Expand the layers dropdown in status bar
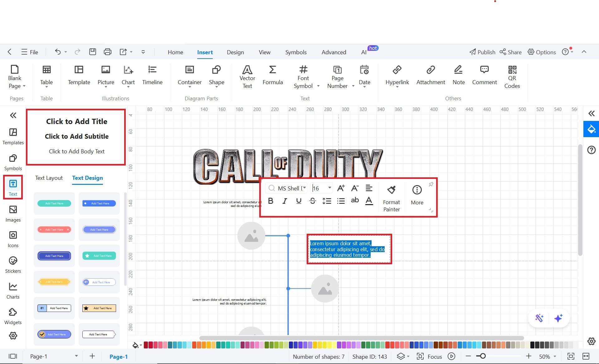Image resolution: width=599 pixels, height=364 pixels. point(408,356)
